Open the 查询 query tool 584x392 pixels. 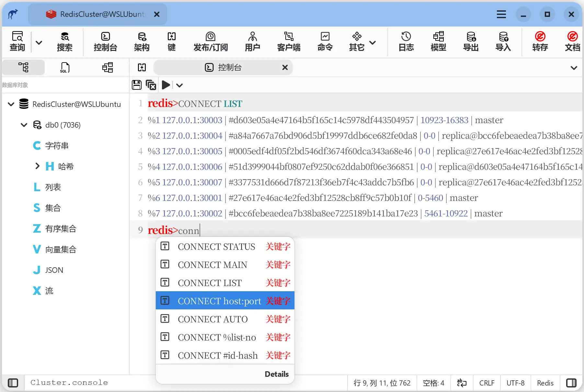tap(17, 41)
